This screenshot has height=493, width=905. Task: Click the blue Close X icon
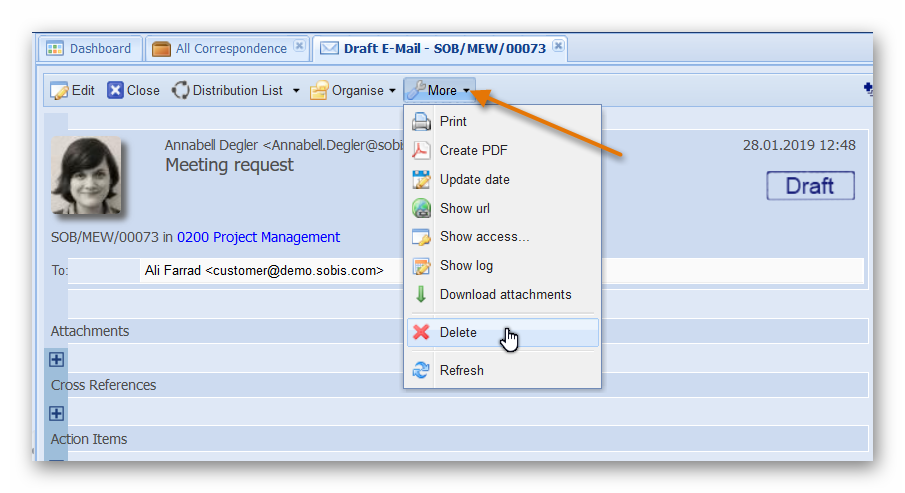(116, 90)
